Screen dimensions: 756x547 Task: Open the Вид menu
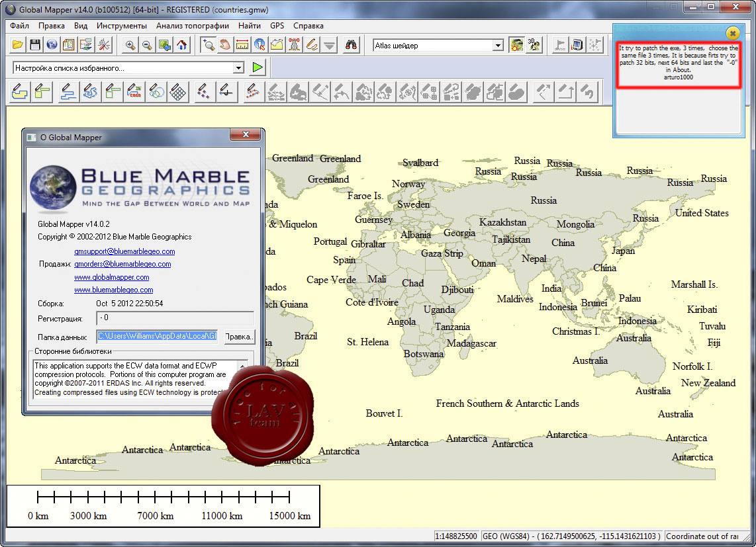(x=81, y=26)
